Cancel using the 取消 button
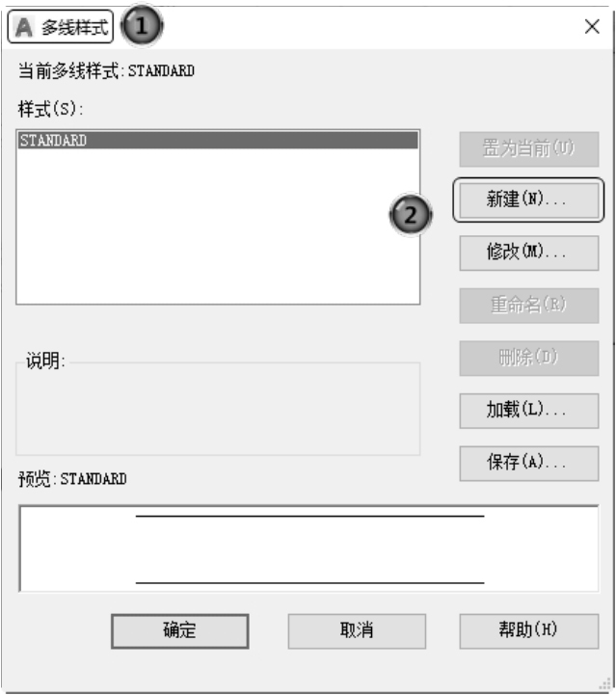The height and width of the screenshot is (695, 616). coord(357,631)
